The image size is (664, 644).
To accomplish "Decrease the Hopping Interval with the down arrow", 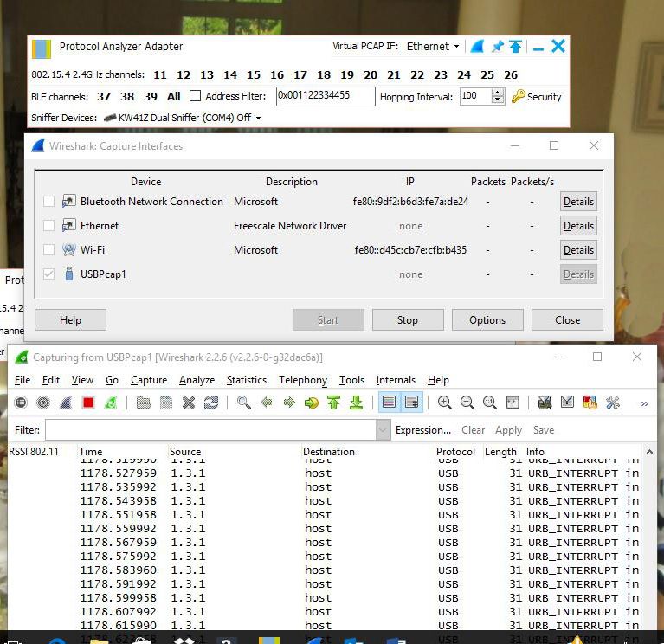I will (498, 100).
